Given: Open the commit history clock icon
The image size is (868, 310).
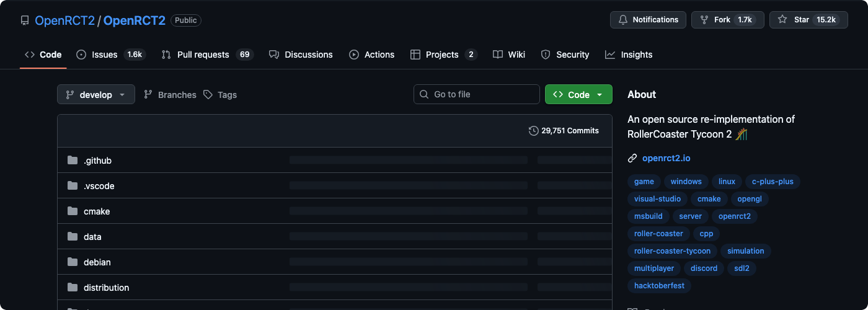Looking at the screenshot, I should coord(533,131).
